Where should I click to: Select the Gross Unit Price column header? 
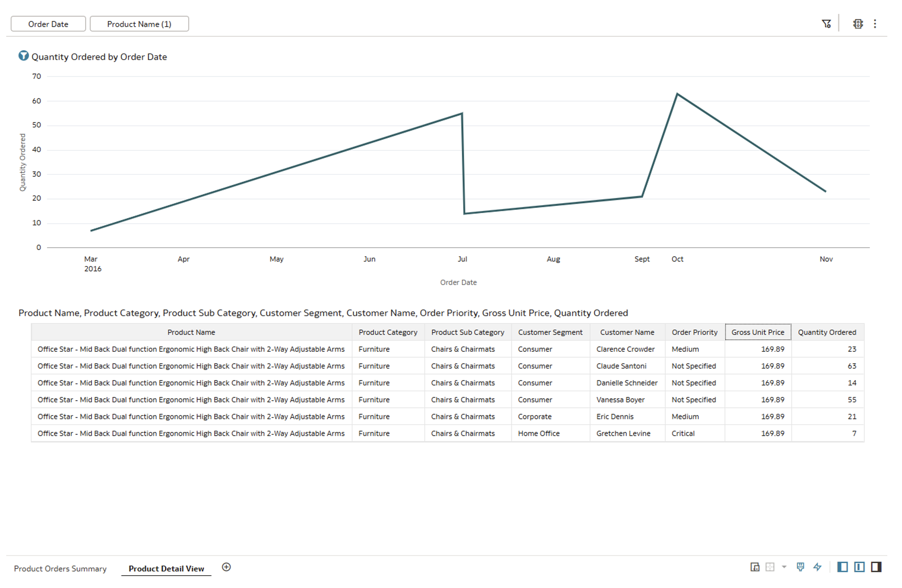point(757,332)
